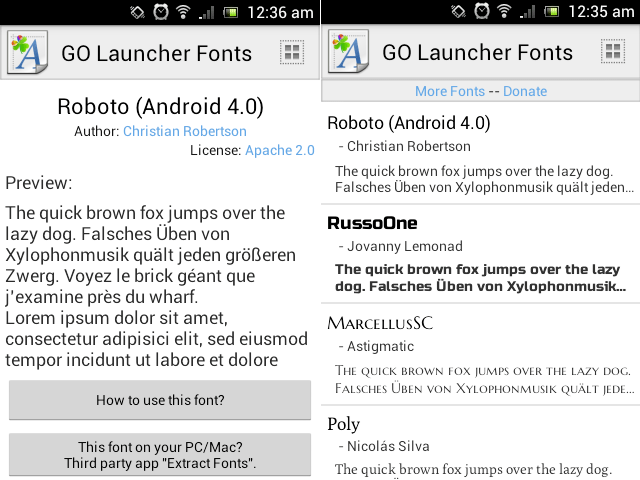Tap the '- Astigmatic' author line

[x=376, y=346]
